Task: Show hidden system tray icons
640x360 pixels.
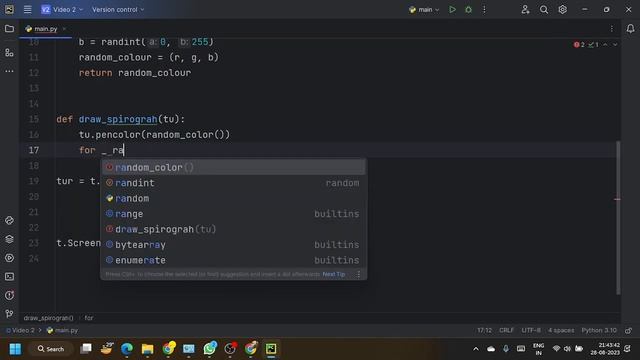Action: [x=476, y=349]
